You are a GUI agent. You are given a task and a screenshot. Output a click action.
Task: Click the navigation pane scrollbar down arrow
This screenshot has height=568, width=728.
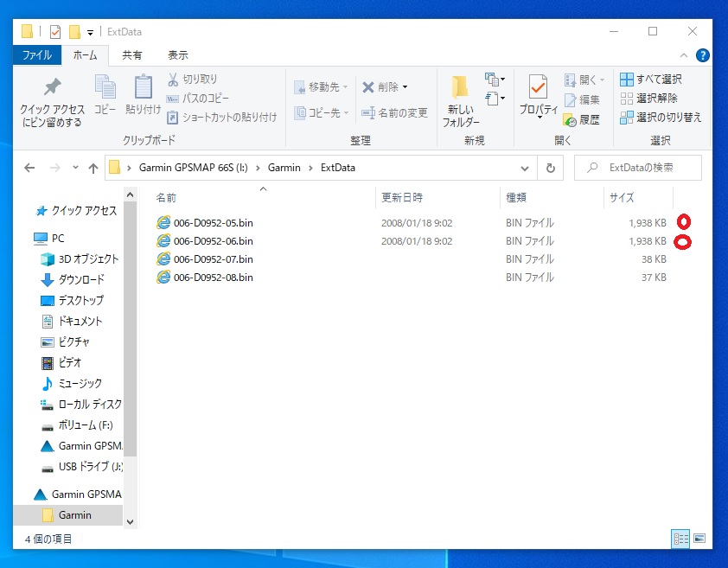(130, 522)
